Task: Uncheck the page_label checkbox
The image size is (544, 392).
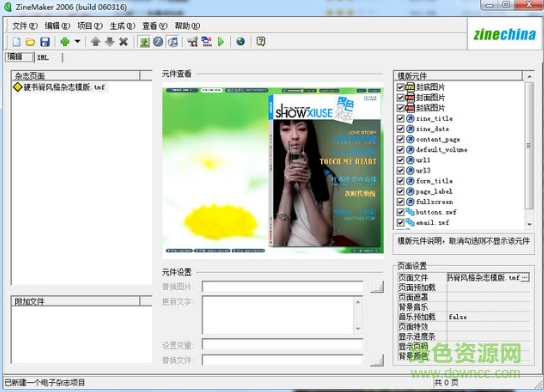Action: (401, 191)
